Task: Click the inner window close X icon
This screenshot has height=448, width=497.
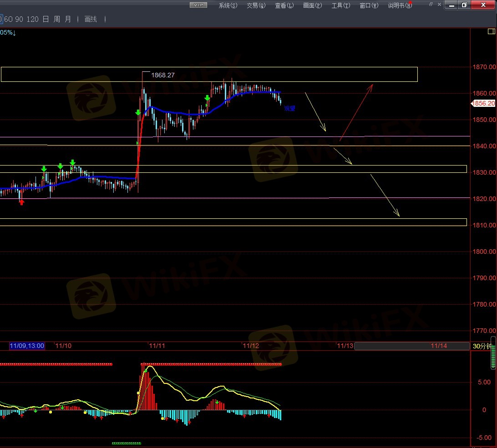Action: [439, 5]
